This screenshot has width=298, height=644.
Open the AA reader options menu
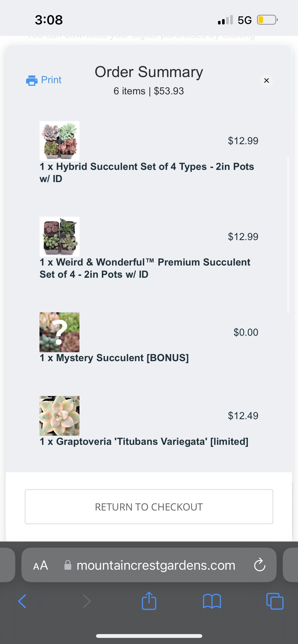(x=41, y=565)
